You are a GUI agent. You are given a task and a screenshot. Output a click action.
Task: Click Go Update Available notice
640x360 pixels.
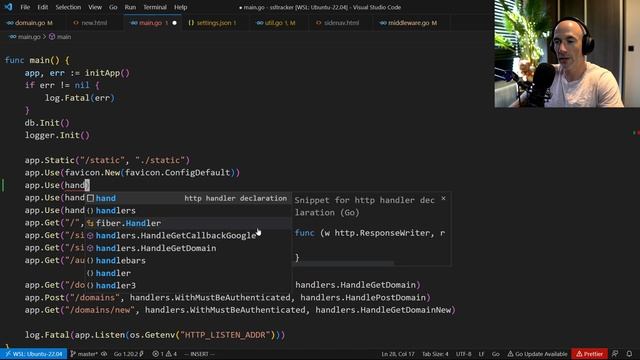[x=537, y=354]
